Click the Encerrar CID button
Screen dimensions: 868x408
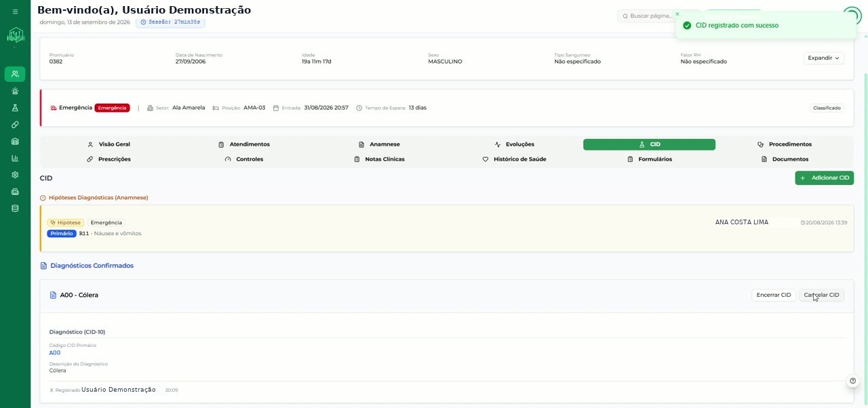point(774,295)
